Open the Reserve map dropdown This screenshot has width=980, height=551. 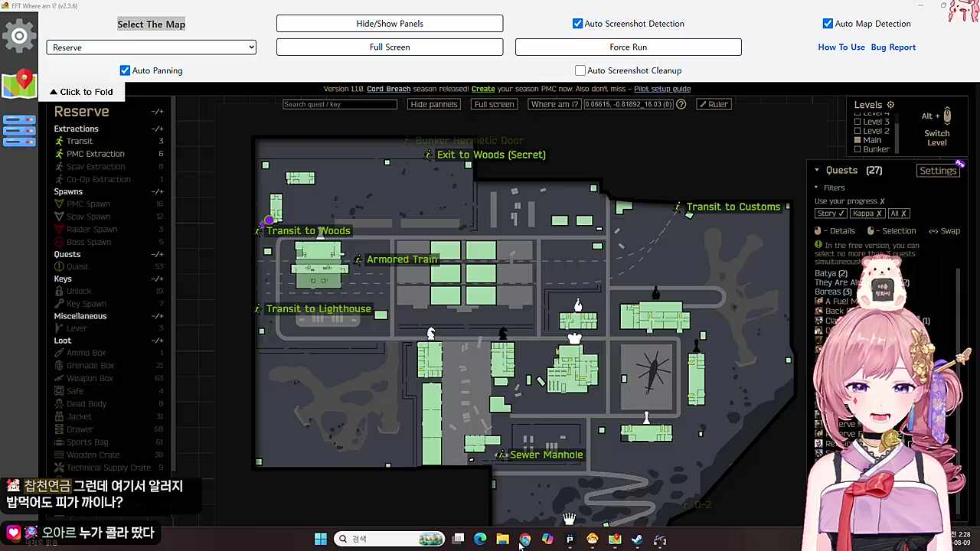pyautogui.click(x=151, y=47)
